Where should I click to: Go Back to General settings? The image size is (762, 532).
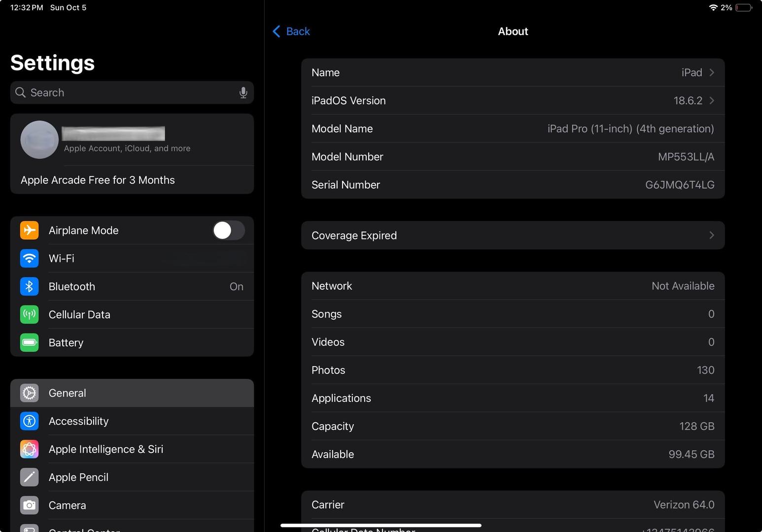click(291, 32)
